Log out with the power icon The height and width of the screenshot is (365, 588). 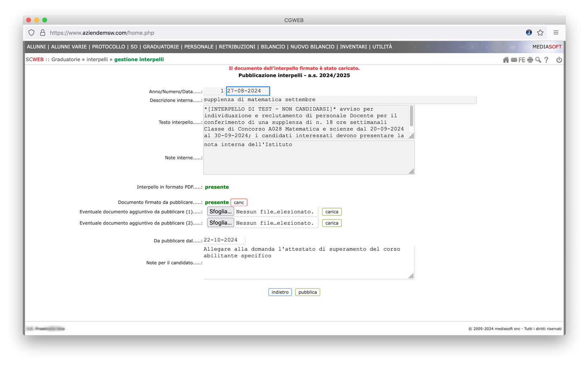pos(559,60)
